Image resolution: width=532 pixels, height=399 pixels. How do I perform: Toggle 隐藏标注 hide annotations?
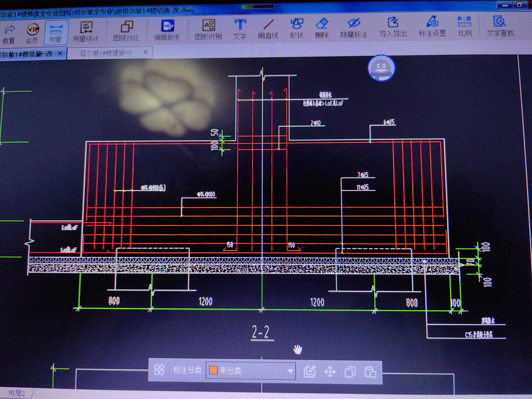coord(354,28)
